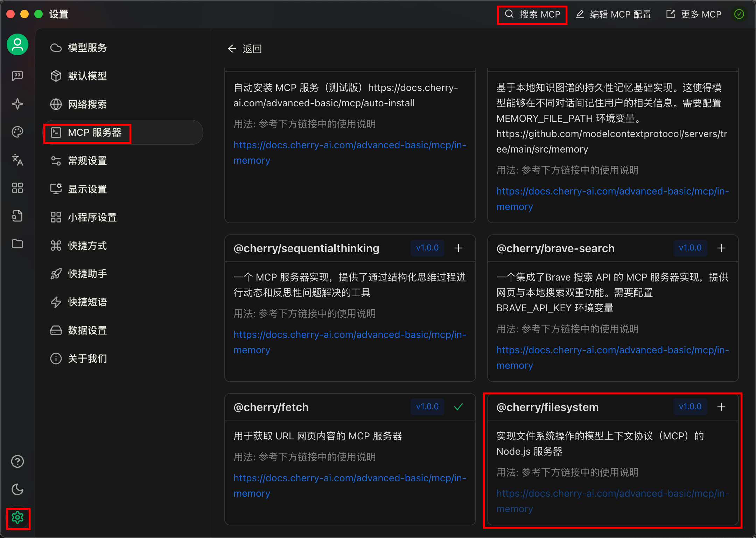Open the chat assistant sidebar icon
Image resolution: width=756 pixels, height=538 pixels.
click(x=17, y=76)
